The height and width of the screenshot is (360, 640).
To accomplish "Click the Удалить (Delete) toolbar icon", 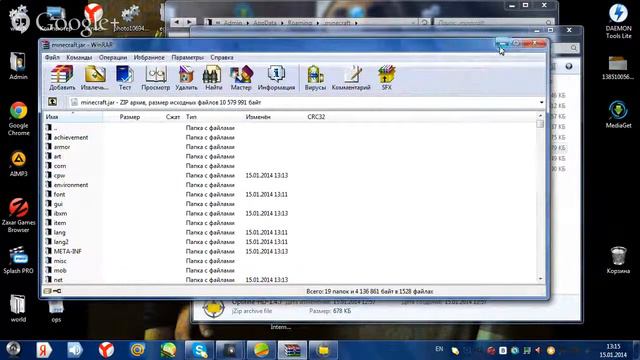I will 186,77.
